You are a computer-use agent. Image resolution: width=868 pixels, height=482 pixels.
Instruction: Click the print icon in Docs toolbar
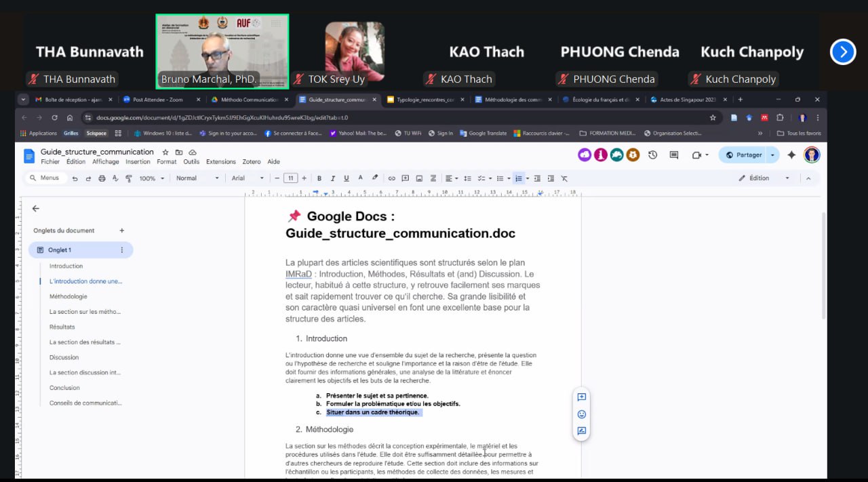click(x=102, y=178)
